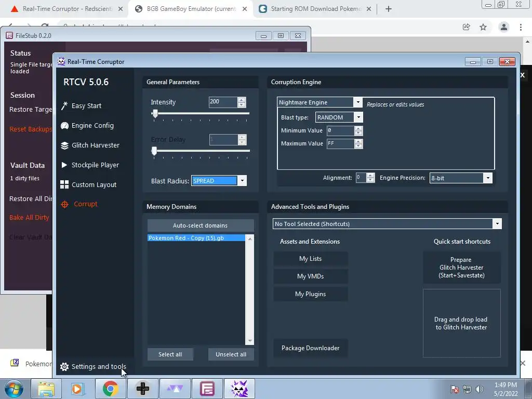Click the volume speaker tray icon
The width and height of the screenshot is (532, 399).
point(480,389)
